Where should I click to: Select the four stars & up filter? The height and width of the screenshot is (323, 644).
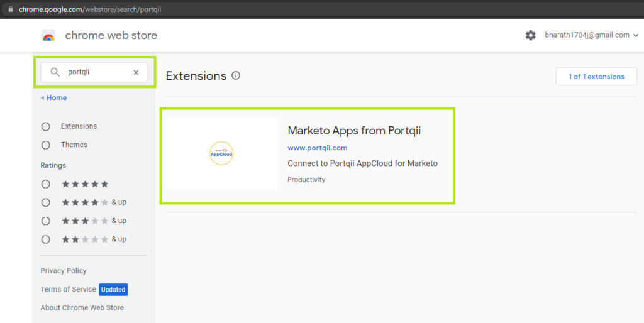point(45,202)
